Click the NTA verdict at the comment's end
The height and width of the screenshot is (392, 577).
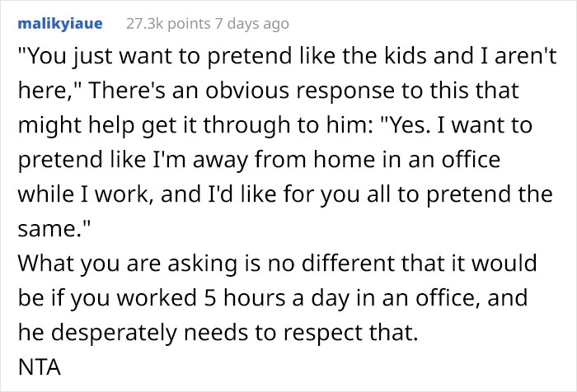pyautogui.click(x=39, y=367)
